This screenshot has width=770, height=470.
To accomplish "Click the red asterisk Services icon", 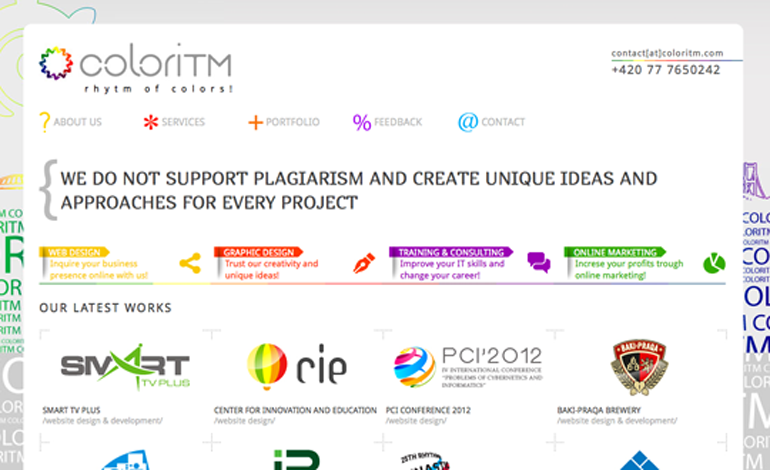I will (151, 122).
